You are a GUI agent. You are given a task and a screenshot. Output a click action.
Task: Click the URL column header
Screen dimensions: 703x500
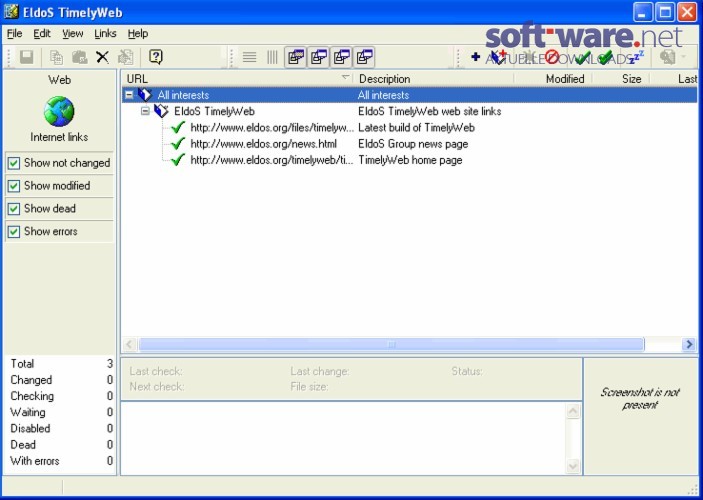point(237,79)
